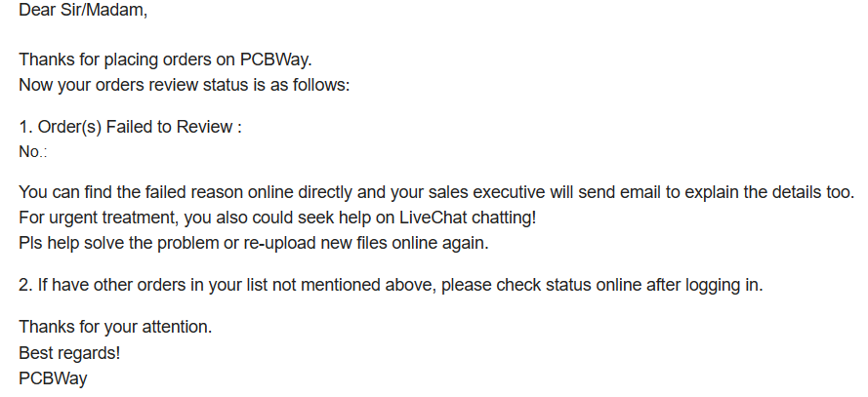Click the 'No.:' order number label
The width and height of the screenshot is (868, 397).
(x=32, y=152)
